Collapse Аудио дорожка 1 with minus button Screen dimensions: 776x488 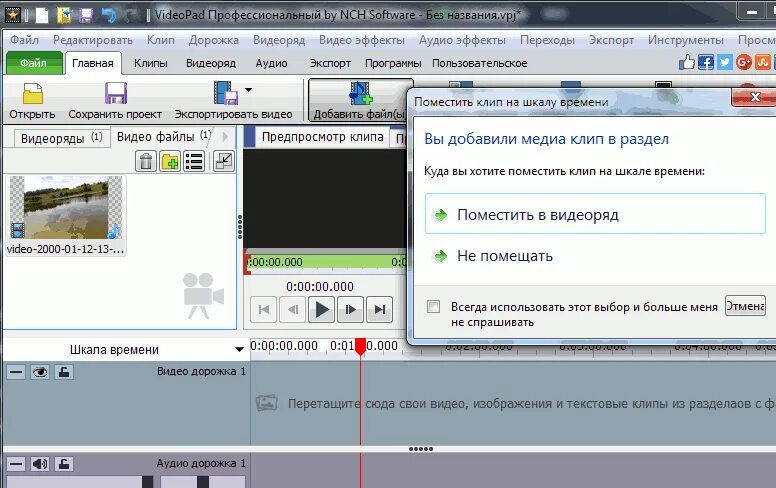click(16, 464)
